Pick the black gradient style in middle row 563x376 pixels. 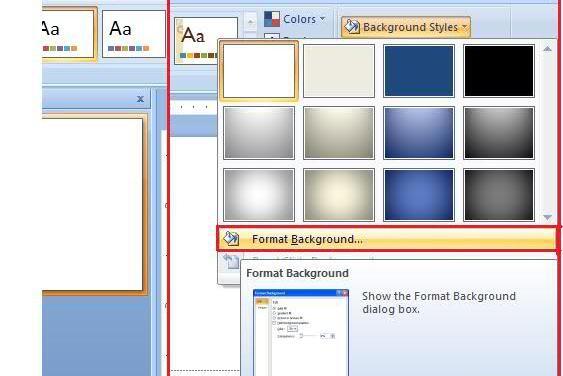tap(499, 133)
